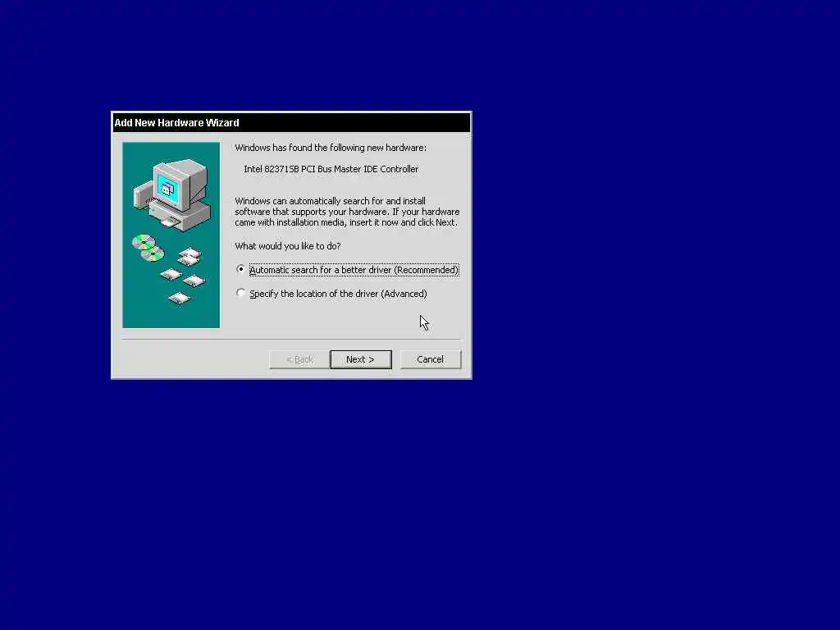Cancel the Add New Hardware Wizard
840x630 pixels.
[430, 359]
